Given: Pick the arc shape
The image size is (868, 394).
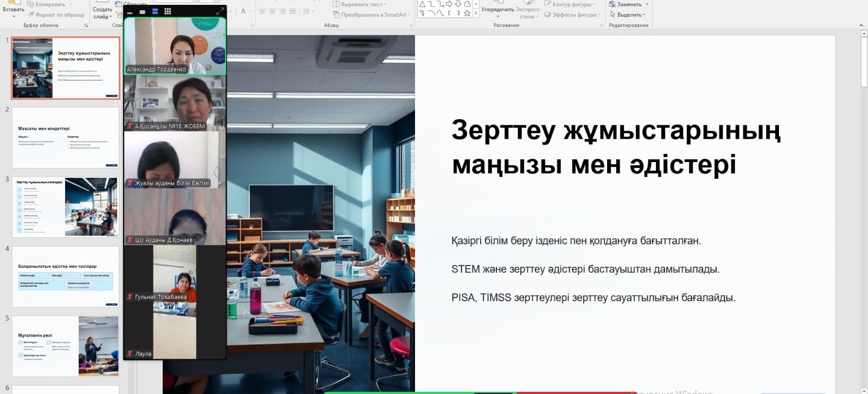Looking at the screenshot, I should coord(431,13).
